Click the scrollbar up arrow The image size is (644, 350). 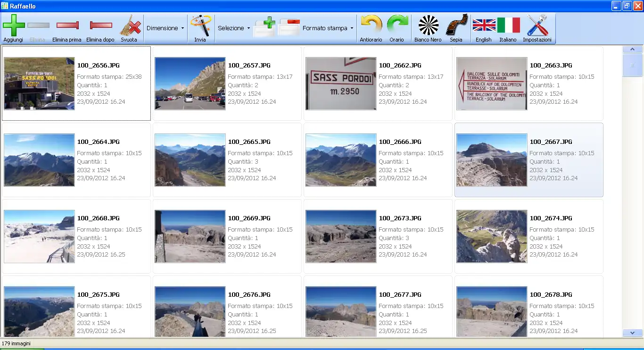(632, 49)
